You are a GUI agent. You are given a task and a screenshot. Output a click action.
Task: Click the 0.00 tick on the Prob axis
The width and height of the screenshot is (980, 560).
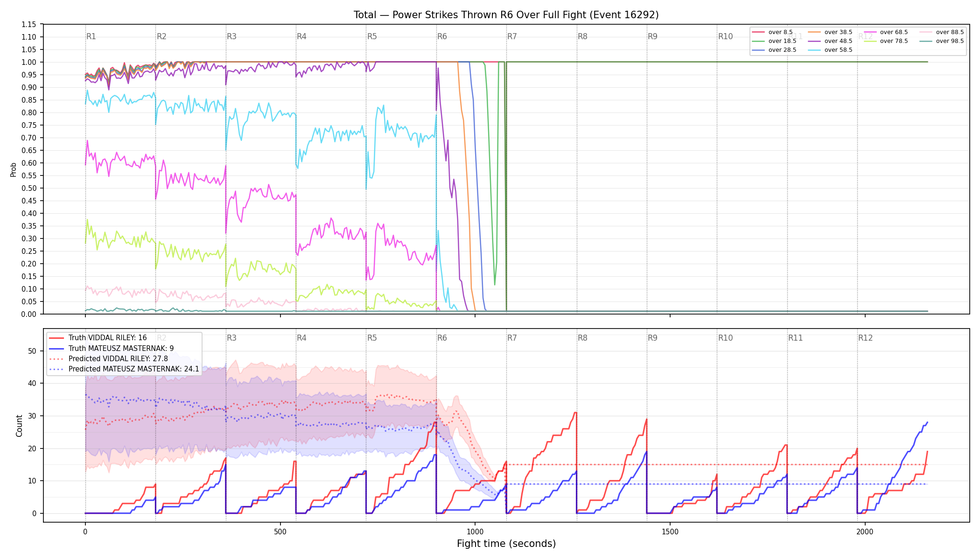(x=29, y=314)
